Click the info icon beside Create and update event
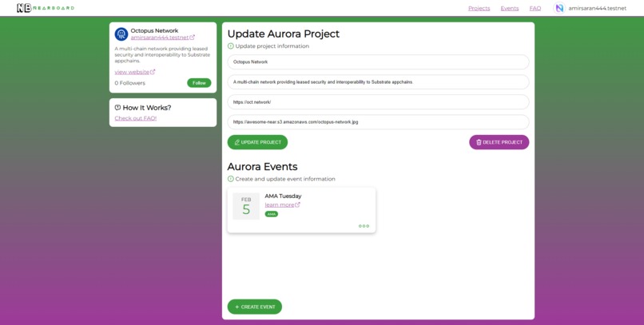Screen dimensions: 644x325 click(x=230, y=179)
